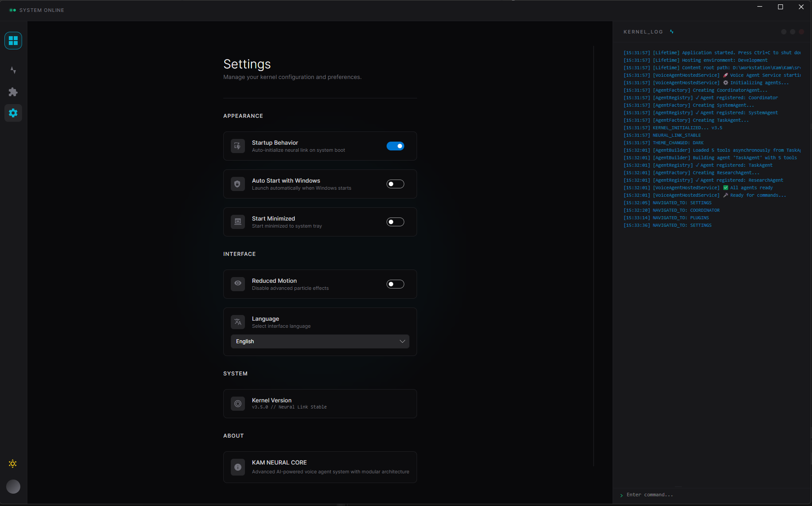
Task: Enable the Reduced Motion toggle
Action: (395, 284)
